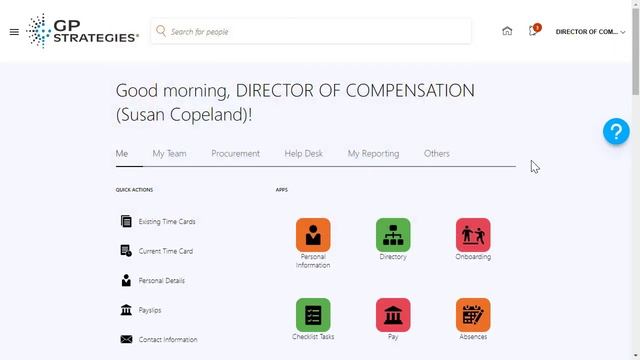The image size is (640, 360).
Task: Open the My Reporting tab
Action: coord(373,153)
